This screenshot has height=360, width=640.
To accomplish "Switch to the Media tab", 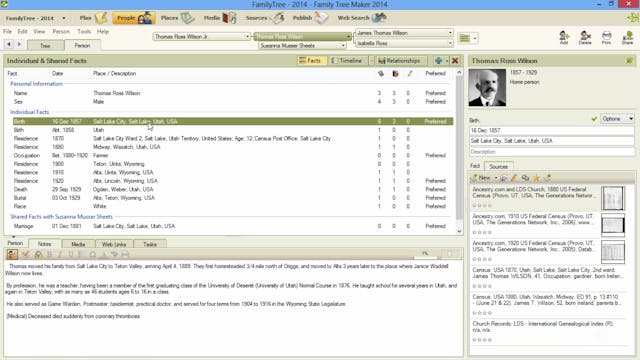I will pos(78,244).
